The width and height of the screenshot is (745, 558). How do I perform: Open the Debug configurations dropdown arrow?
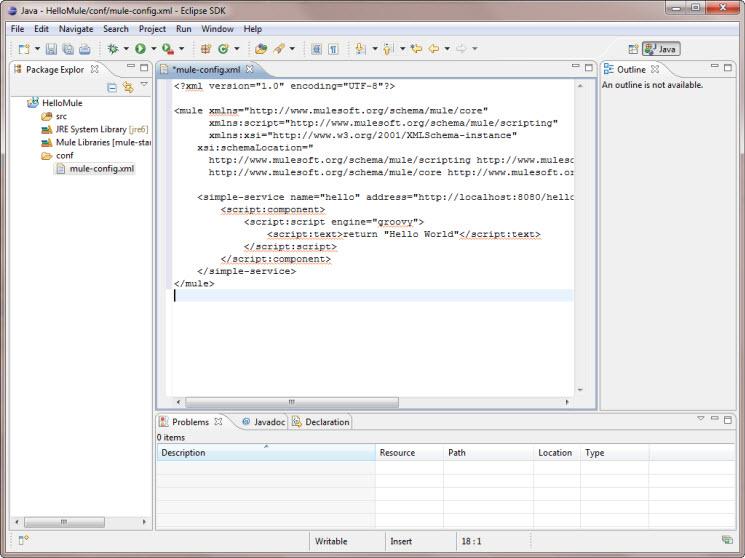(126, 48)
